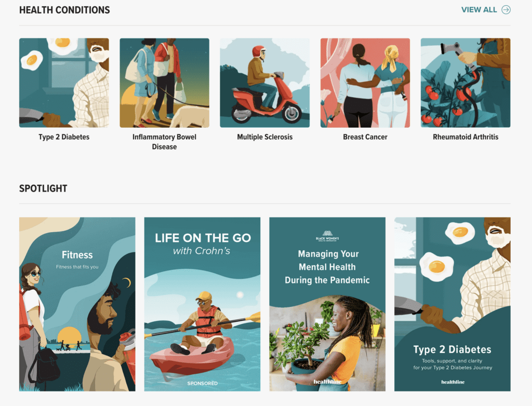Screen dimensions: 532x406
Task: Follow the Multiple Sclerosis text link
Action: click(x=264, y=137)
